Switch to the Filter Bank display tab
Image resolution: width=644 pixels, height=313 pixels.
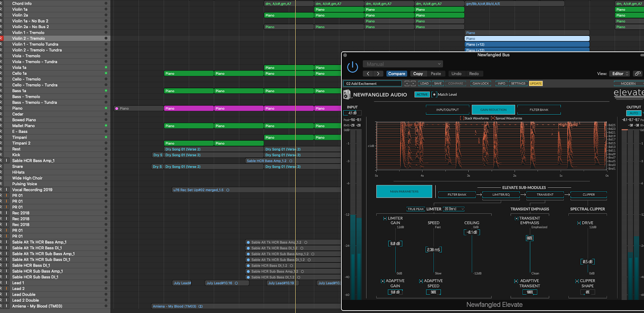pos(539,110)
